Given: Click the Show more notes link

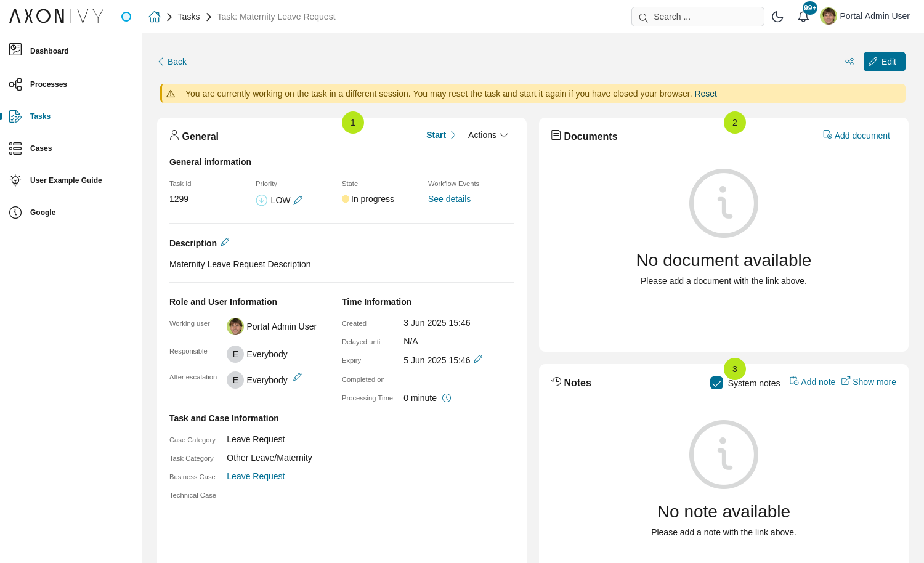Looking at the screenshot, I should 869,382.
